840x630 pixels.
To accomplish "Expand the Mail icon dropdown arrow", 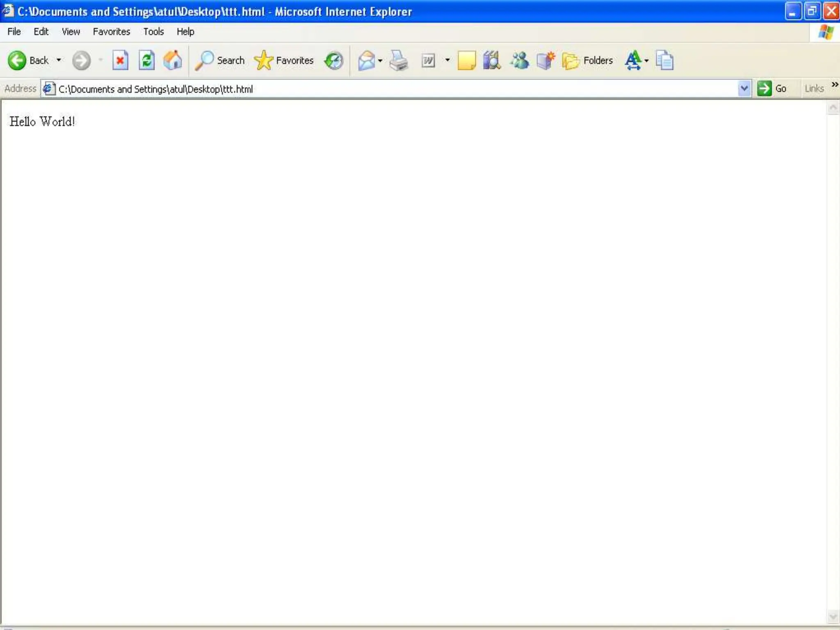I will (x=380, y=61).
